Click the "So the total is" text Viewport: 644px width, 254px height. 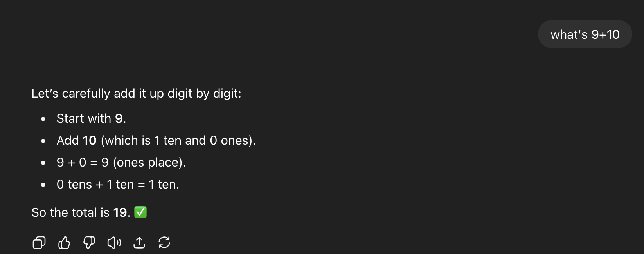(x=70, y=212)
